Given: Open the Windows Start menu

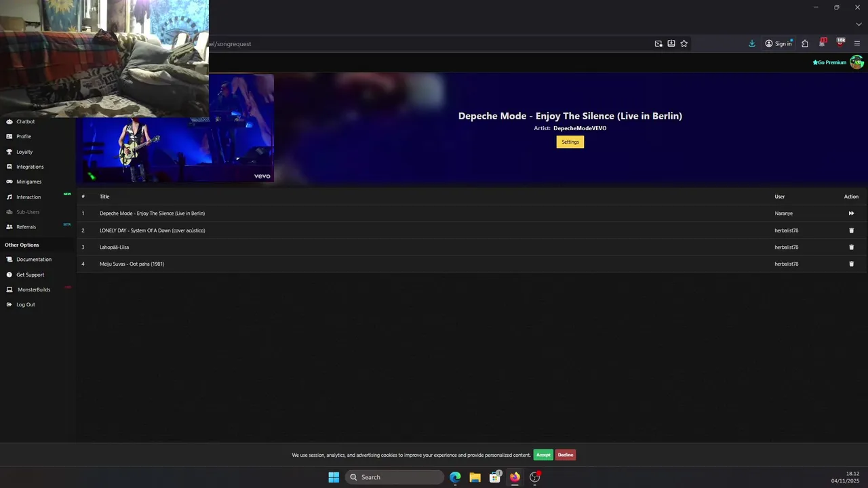Looking at the screenshot, I should pyautogui.click(x=334, y=477).
